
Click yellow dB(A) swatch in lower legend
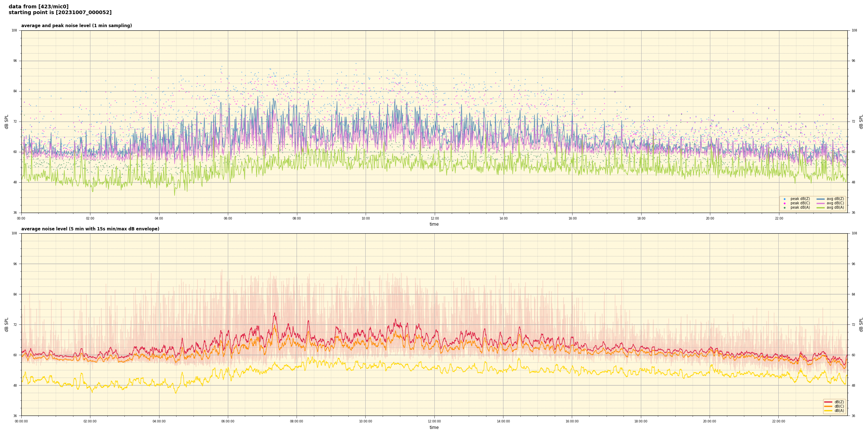tap(828, 410)
